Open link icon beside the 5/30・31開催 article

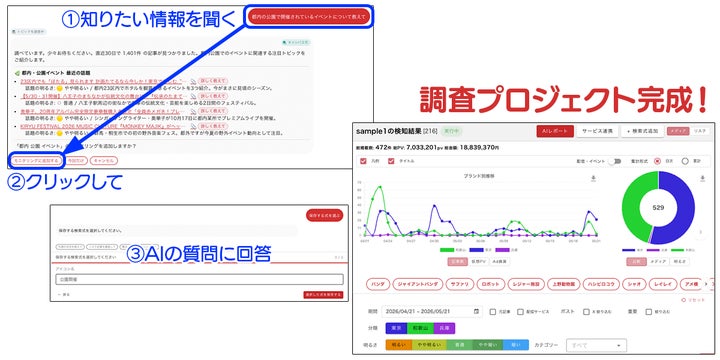(193, 96)
